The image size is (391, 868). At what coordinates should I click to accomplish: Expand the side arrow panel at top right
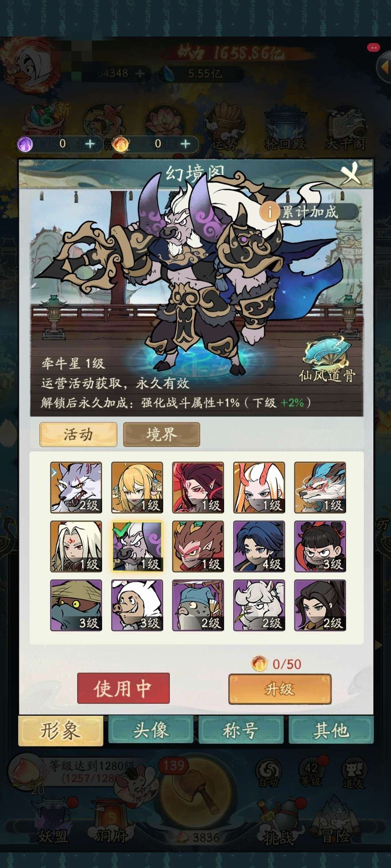(384, 67)
